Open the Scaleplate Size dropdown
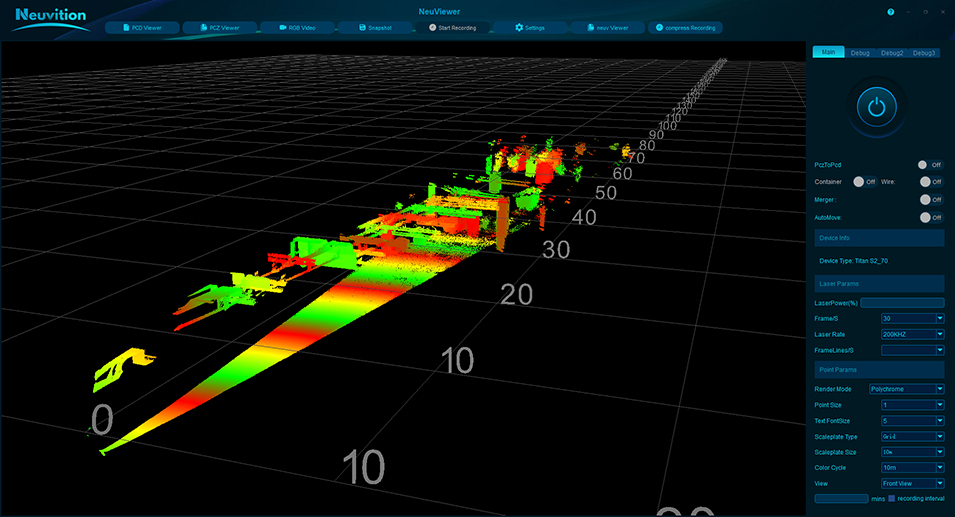Viewport: 955px width, 517px height. 912,452
